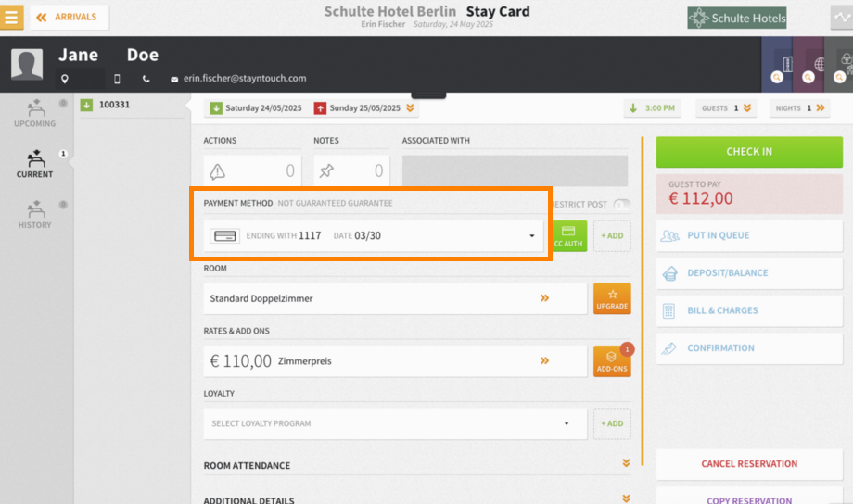
Task: Toggle the Restrict Post switch
Action: tap(621, 205)
